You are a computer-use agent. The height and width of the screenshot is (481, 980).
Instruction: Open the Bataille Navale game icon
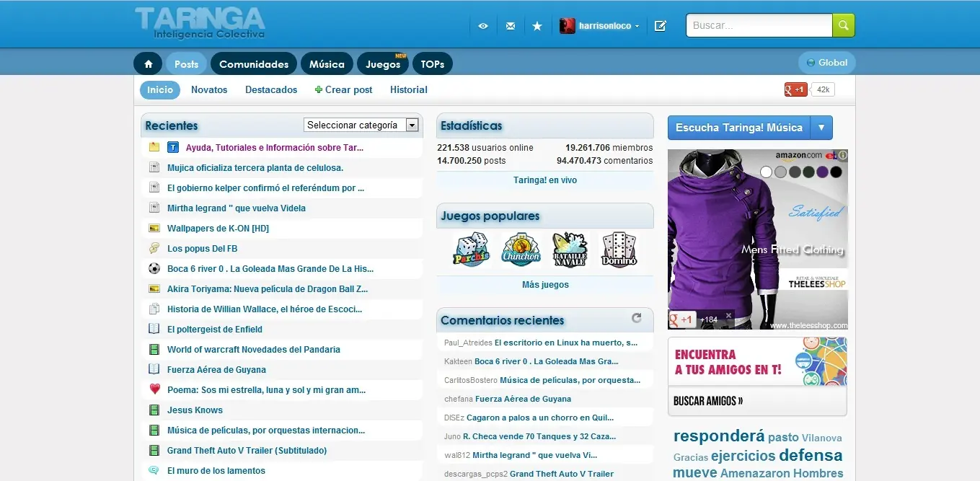pyautogui.click(x=570, y=250)
